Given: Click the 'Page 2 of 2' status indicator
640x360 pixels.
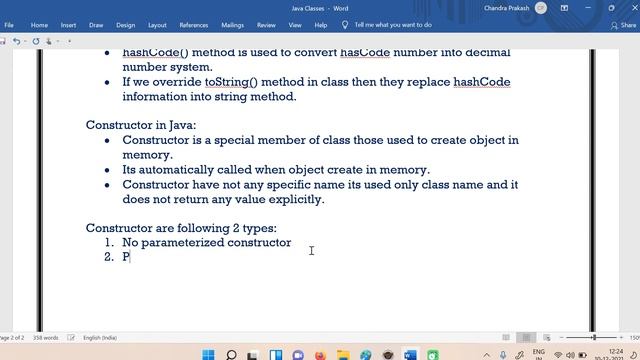Looking at the screenshot, I should (12, 338).
